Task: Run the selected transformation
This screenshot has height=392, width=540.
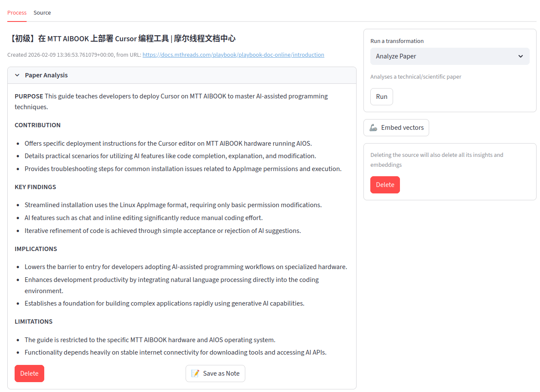Action: (381, 97)
